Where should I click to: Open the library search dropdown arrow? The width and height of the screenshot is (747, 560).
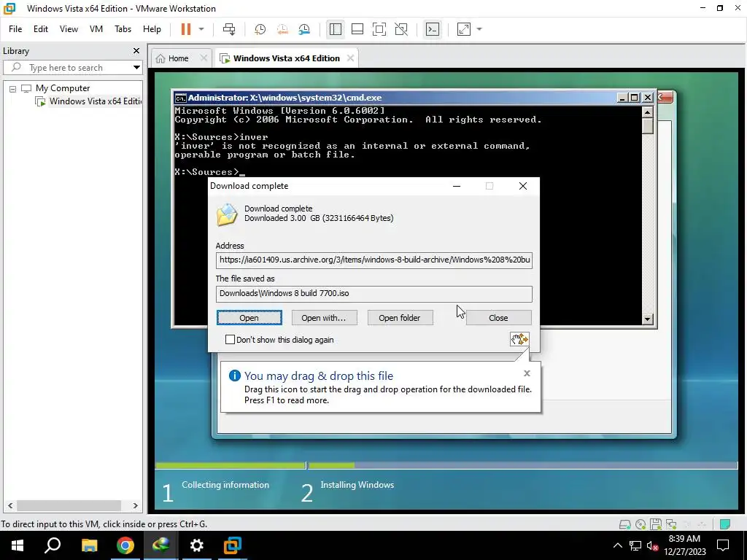(x=136, y=68)
